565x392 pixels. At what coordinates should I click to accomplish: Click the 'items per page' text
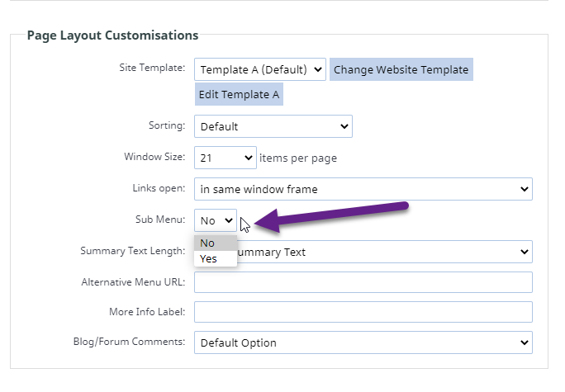(298, 158)
